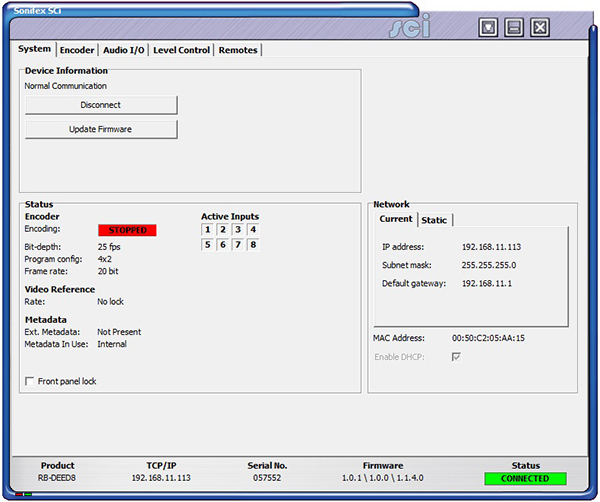Image resolution: width=600 pixels, height=502 pixels.
Task: Click the firmware version 1.0.1 \ 1.0.0 \ 1.1.4.0
Action: (x=383, y=478)
